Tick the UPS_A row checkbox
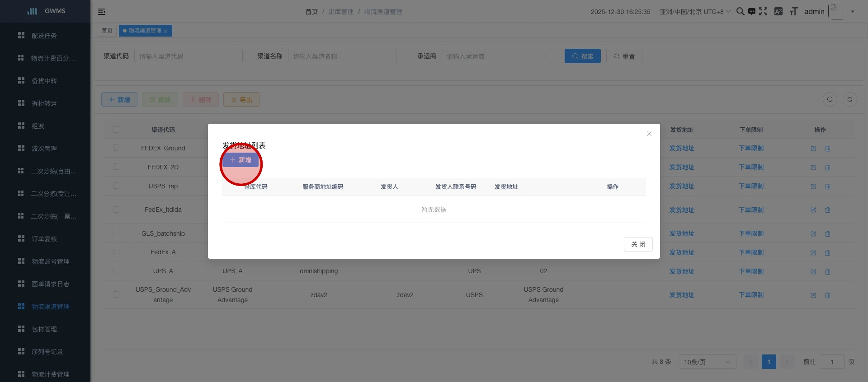This screenshot has height=382, width=868. [116, 271]
